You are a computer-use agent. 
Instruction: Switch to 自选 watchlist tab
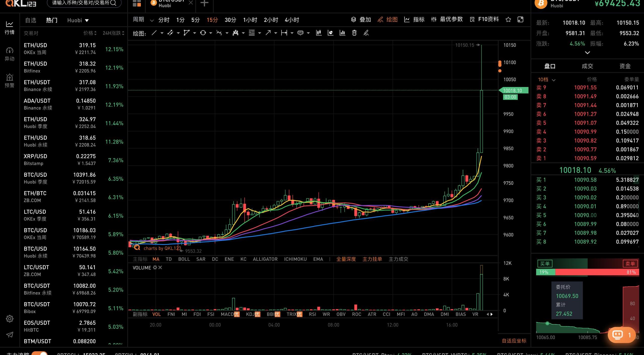click(31, 20)
